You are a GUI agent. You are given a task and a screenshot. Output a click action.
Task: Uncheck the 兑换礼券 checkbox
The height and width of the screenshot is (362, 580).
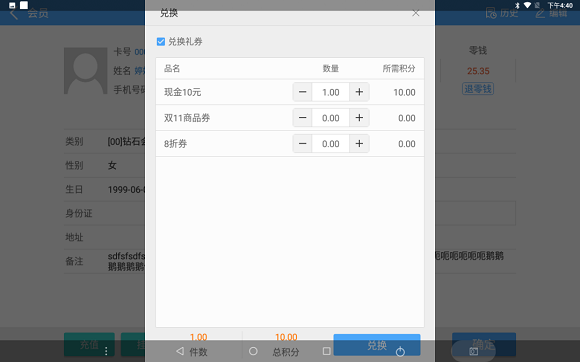click(161, 41)
